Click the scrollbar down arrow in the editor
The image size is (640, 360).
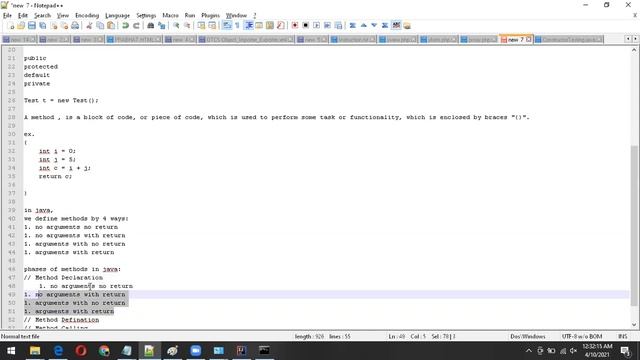coord(634,325)
